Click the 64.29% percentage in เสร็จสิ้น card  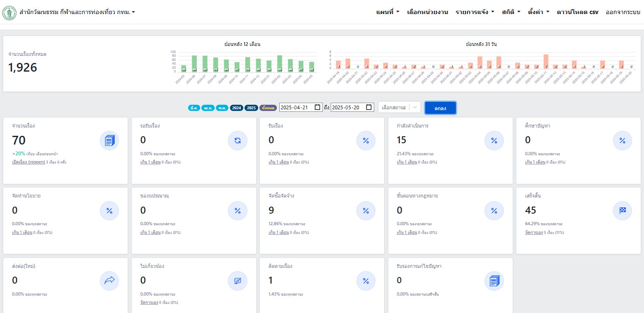[x=531, y=224]
